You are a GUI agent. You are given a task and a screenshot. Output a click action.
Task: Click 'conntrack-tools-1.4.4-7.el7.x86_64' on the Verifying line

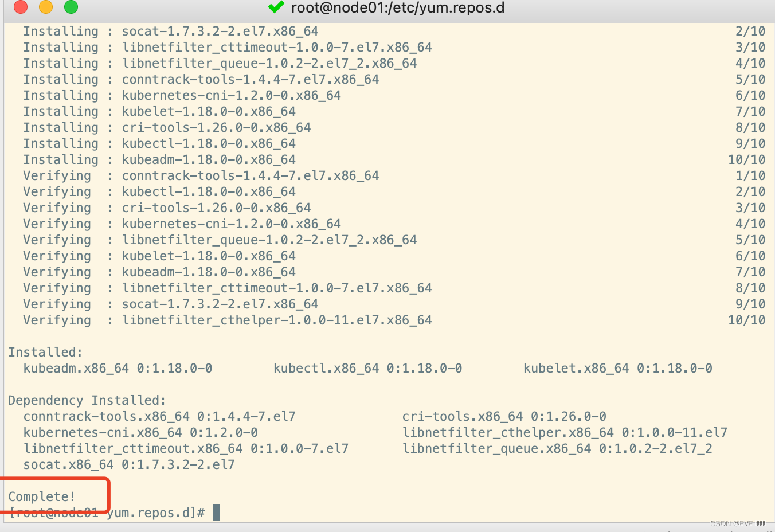click(x=250, y=176)
